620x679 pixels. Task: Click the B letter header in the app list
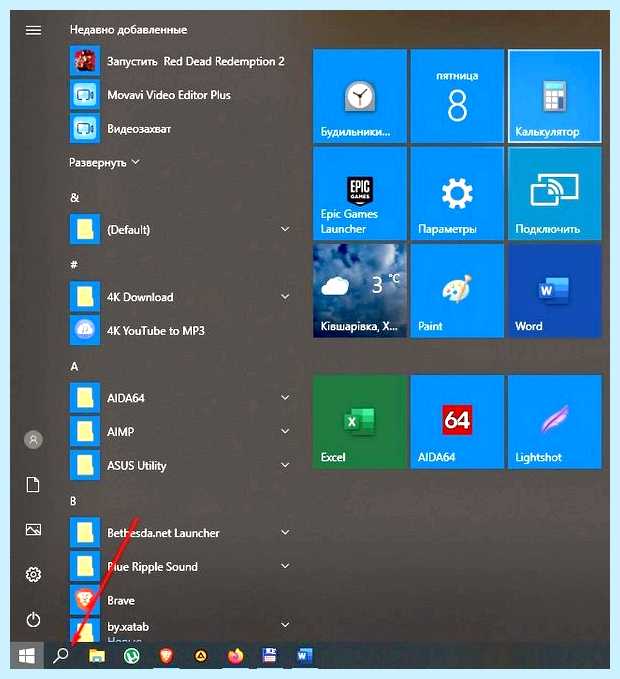coord(73,501)
